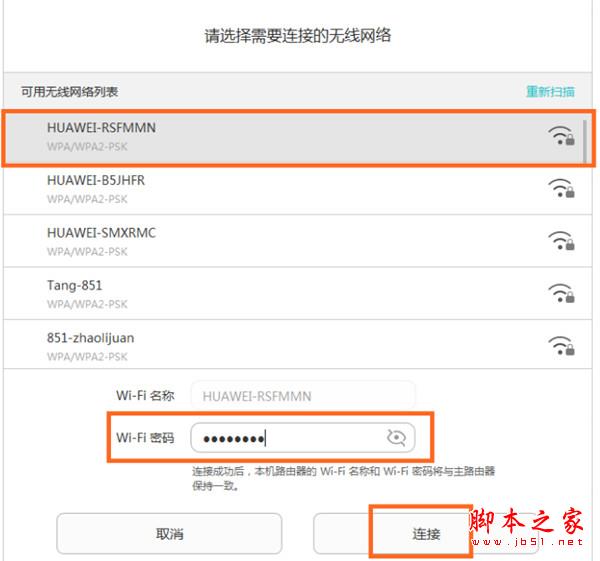600x561 pixels.
Task: Click the HUAWEI-SMXRMC Wi-Fi signal lock icon
Action: point(561,240)
